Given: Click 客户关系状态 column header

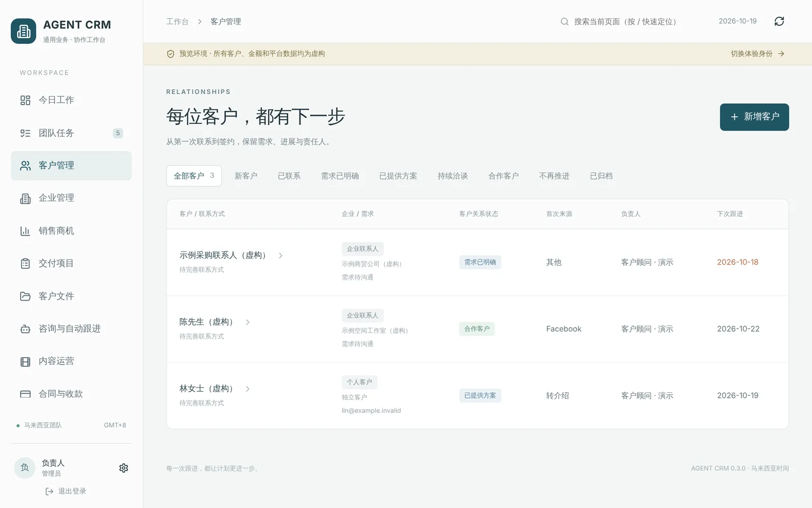Looking at the screenshot, I should [479, 214].
